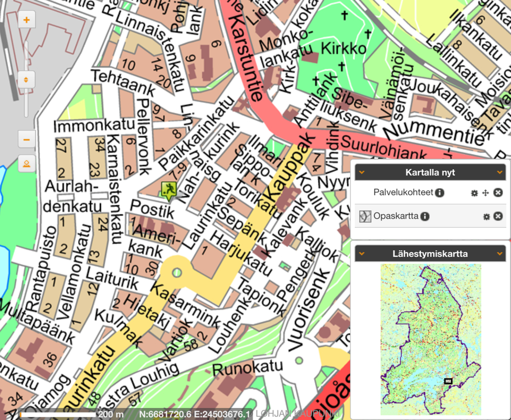511x420 pixels.
Task: Open info for Opaskartta layer
Action: [x=425, y=216]
